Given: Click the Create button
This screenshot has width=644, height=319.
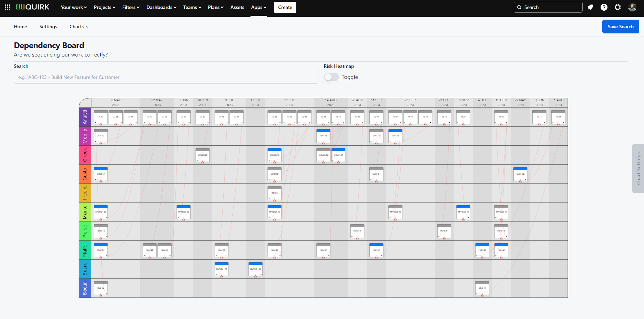Looking at the screenshot, I should 285,7.
